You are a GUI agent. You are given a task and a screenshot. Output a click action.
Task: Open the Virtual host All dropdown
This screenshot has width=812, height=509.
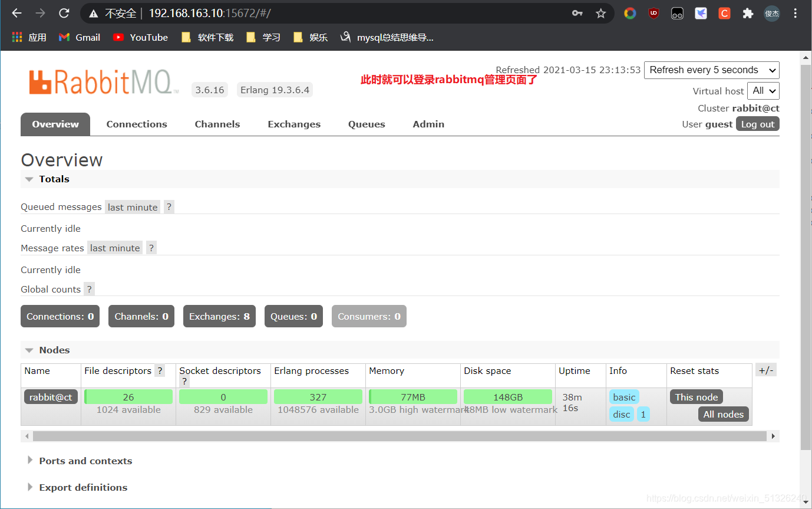coord(764,91)
